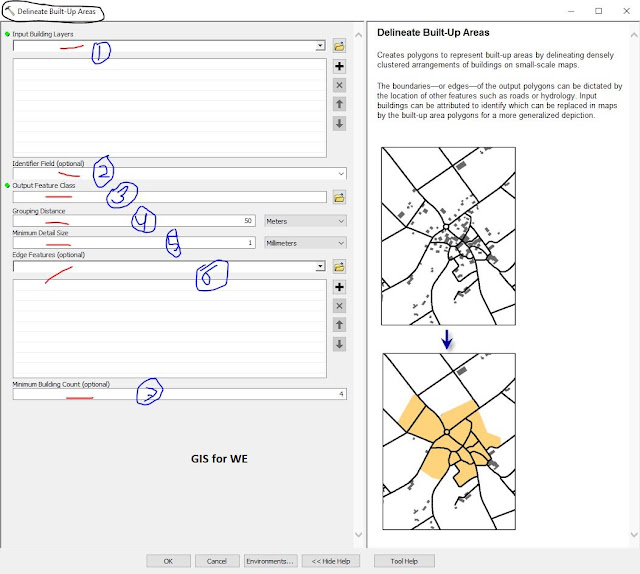Click the Minimum Building Count field
Viewport: 640px width, 574px height.
(x=180, y=394)
